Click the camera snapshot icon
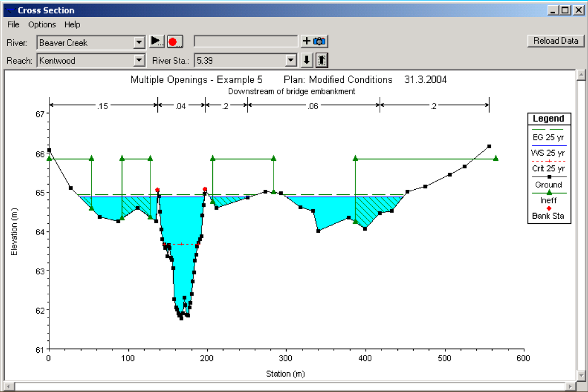Viewport: 588px width, 392px height. pyautogui.click(x=320, y=41)
